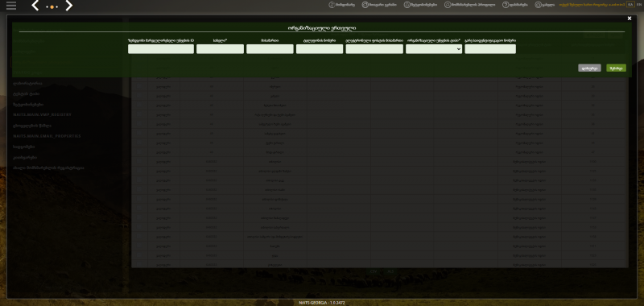Open the user profile icon in top bar
Screen dimensions: 644x306
pos(448,5)
